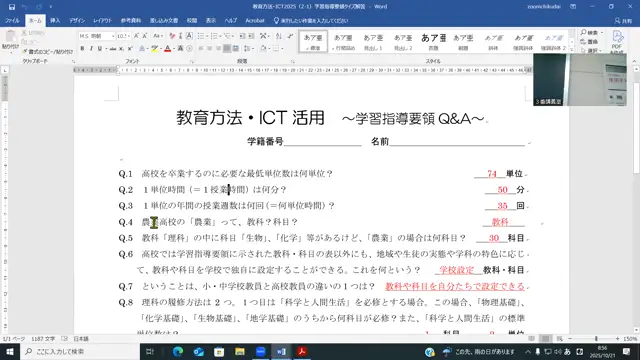Toggle Superscript formatting
The image size is (640, 360).
(x=130, y=49)
